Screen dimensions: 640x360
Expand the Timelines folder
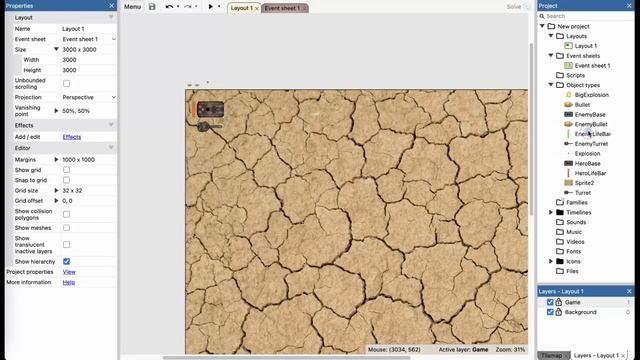point(551,212)
